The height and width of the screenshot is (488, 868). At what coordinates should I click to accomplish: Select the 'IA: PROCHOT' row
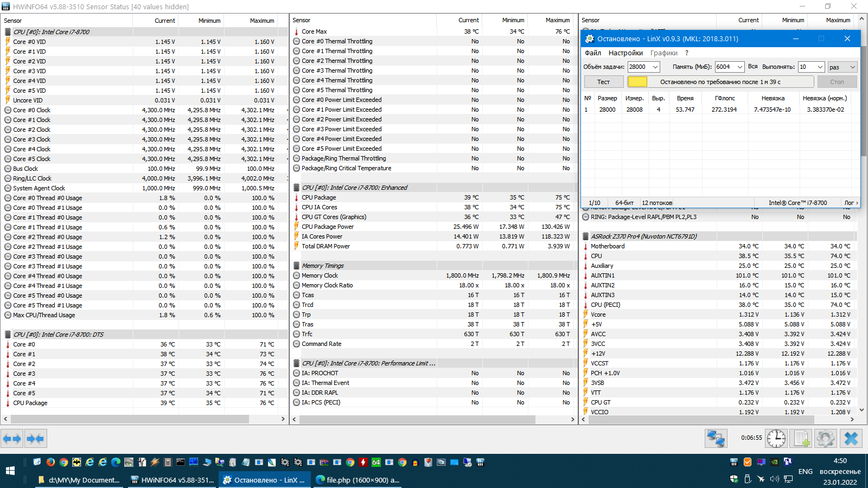(x=434, y=373)
